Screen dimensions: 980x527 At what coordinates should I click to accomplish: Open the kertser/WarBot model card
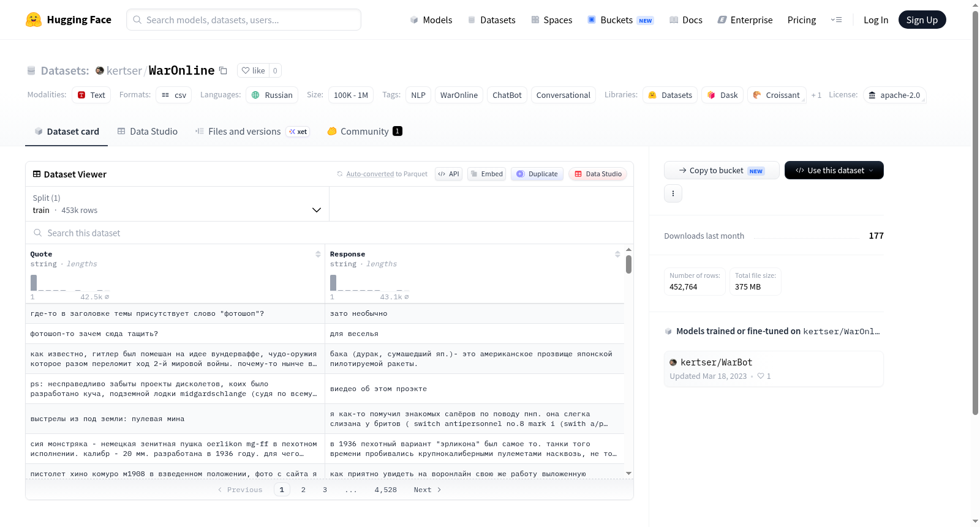click(774, 368)
